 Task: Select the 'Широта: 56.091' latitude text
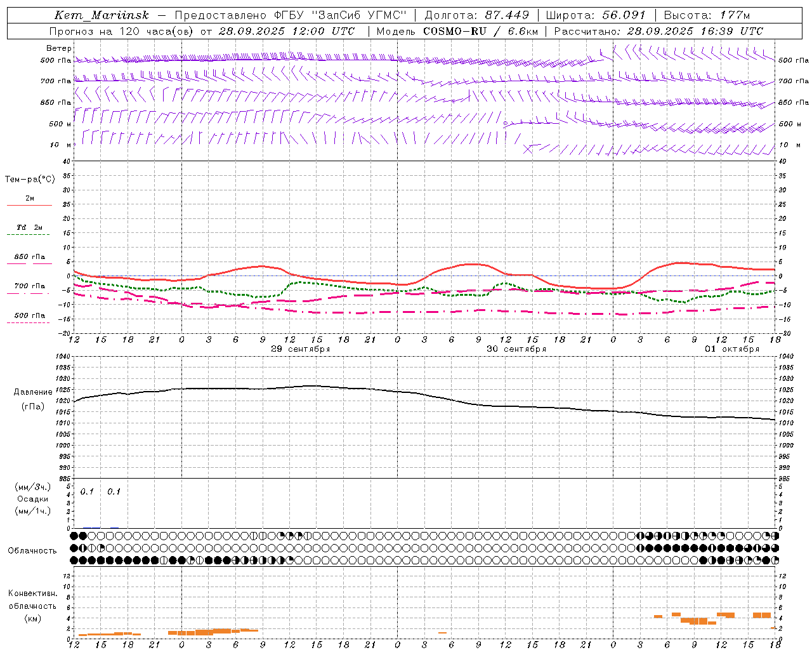pyautogui.click(x=596, y=15)
